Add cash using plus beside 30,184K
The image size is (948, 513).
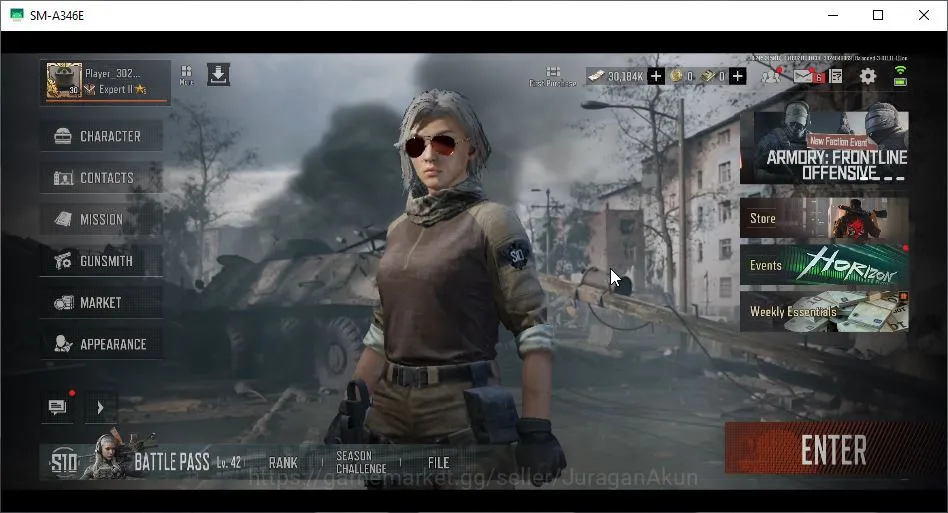pos(655,76)
